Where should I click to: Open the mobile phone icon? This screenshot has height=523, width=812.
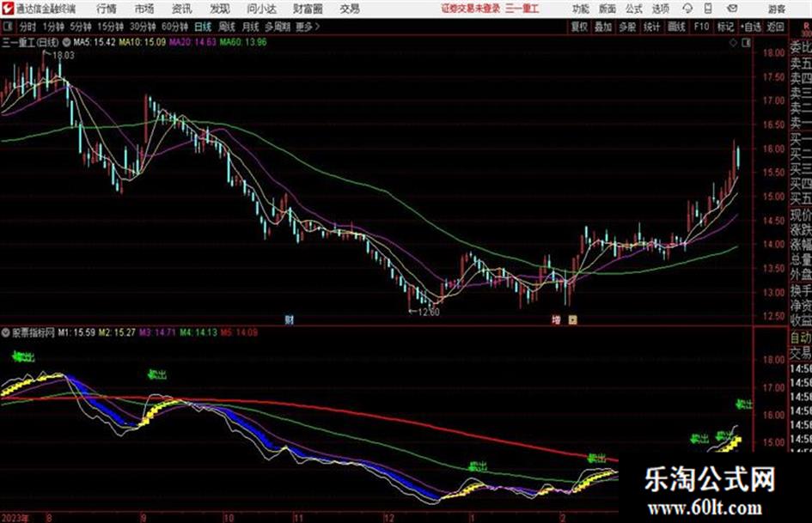708,9
